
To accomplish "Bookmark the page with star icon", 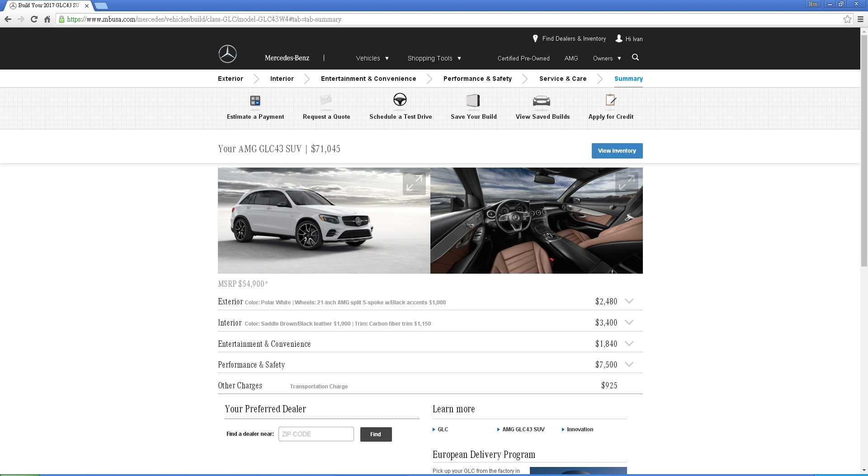I will (x=847, y=19).
